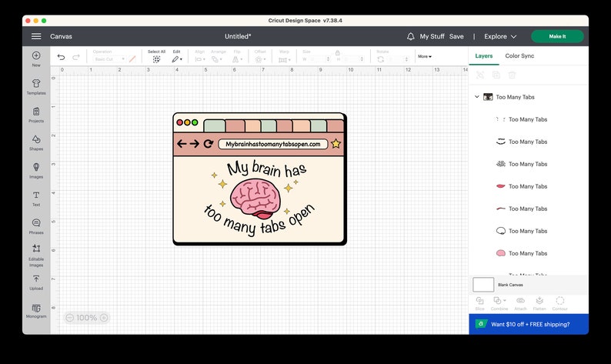Click the duplicate layer icon
This screenshot has height=364, width=611.
tap(496, 75)
